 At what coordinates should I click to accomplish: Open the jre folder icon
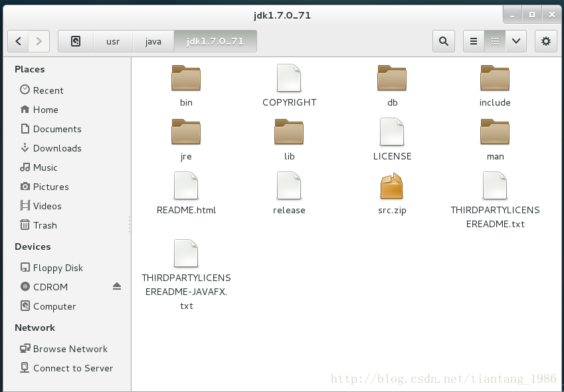[x=186, y=132]
